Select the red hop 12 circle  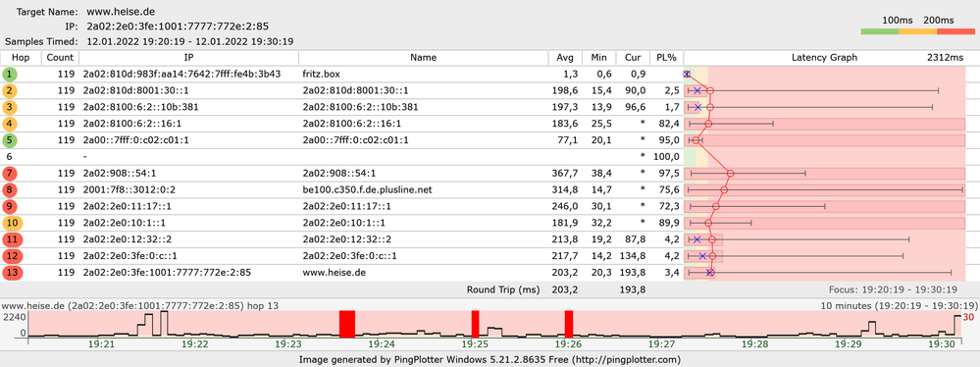tap(12, 256)
